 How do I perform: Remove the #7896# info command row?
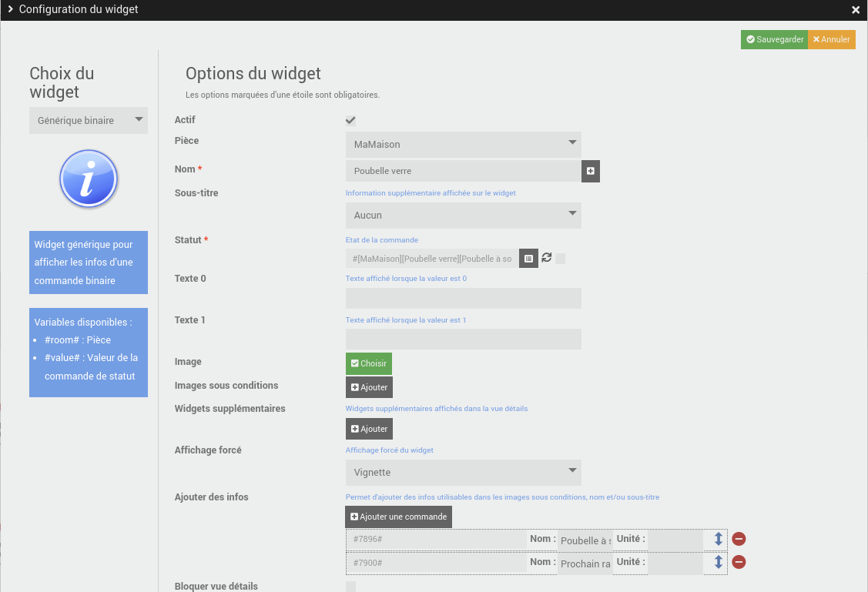click(x=739, y=539)
